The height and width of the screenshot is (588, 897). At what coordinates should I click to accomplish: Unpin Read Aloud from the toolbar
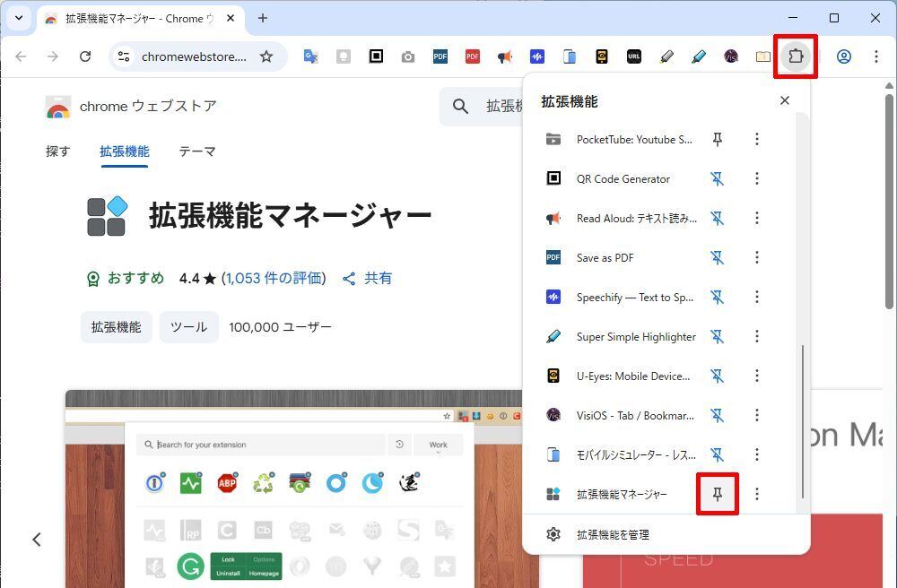718,219
